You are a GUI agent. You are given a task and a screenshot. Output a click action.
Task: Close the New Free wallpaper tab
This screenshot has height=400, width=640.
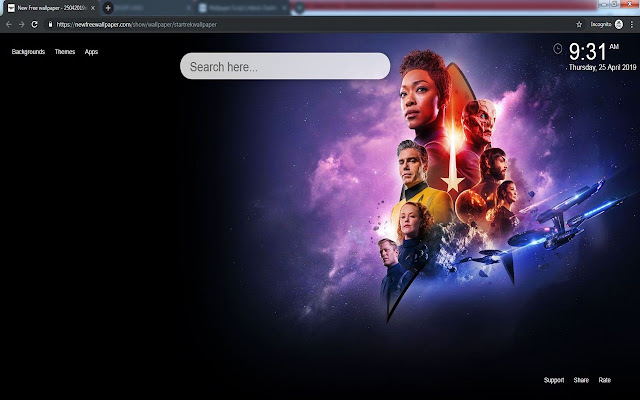(x=93, y=8)
